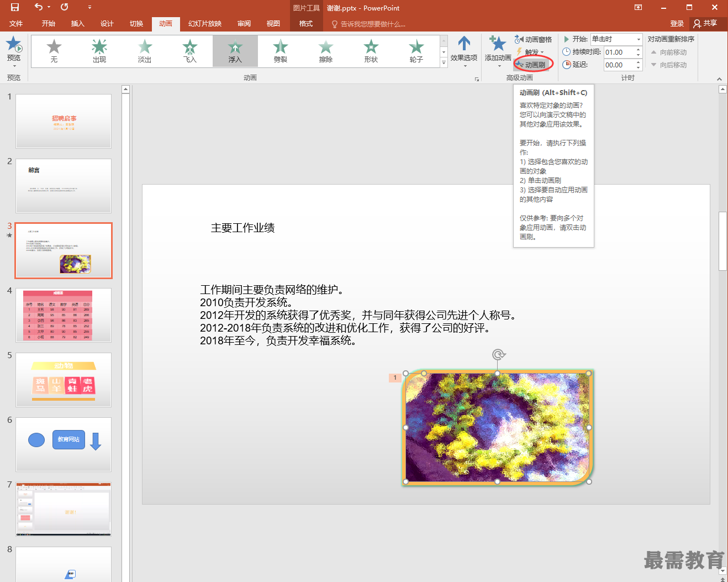Open the 动画窗格 animation pane

click(534, 39)
